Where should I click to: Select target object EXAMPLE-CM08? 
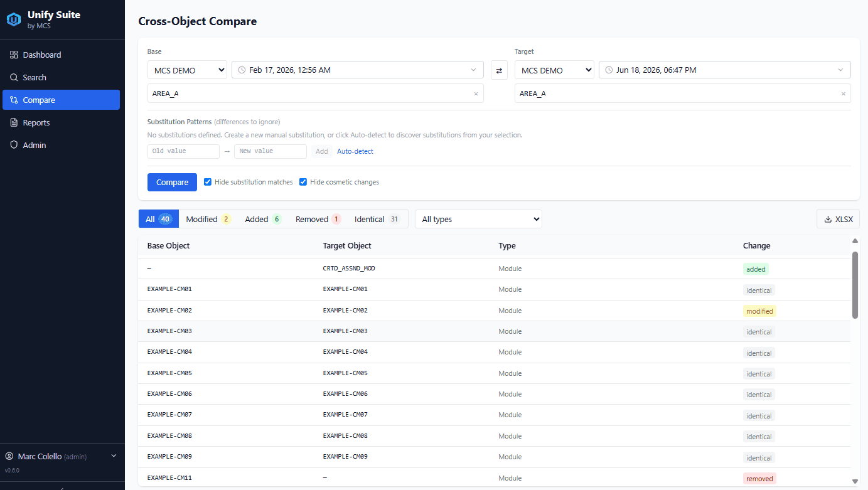coord(345,436)
